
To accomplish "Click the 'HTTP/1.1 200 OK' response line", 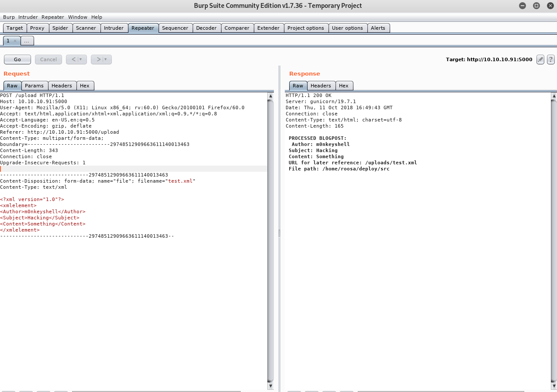I will (x=308, y=95).
